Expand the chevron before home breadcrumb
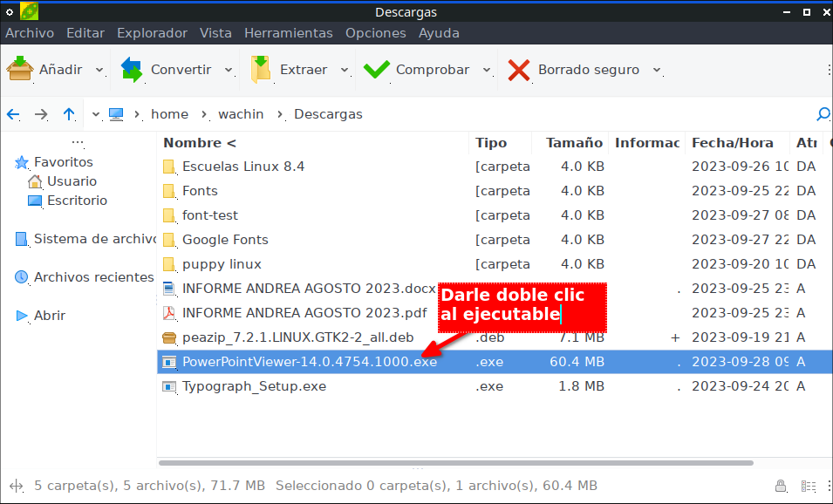 click(x=137, y=114)
